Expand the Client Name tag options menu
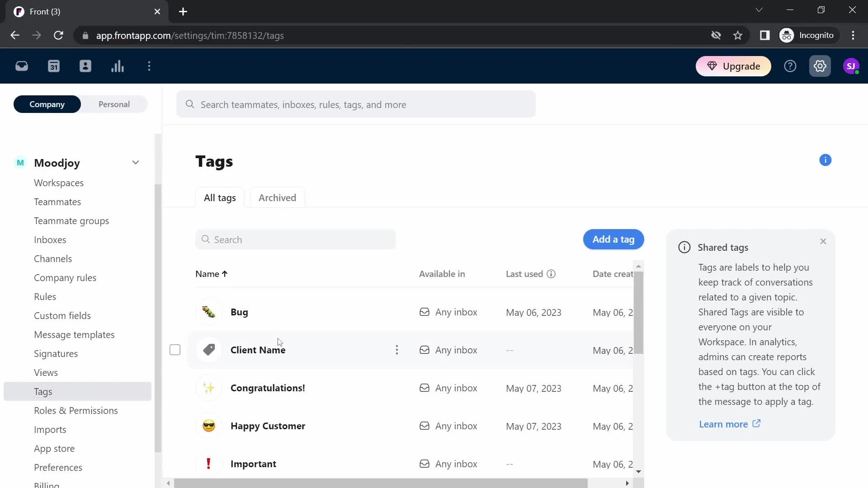 [396, 350]
